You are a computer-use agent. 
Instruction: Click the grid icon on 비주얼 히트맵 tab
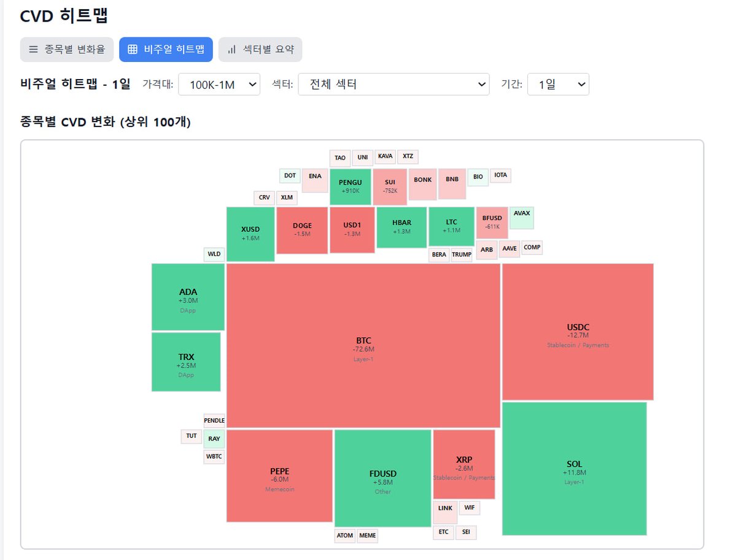pos(133,50)
